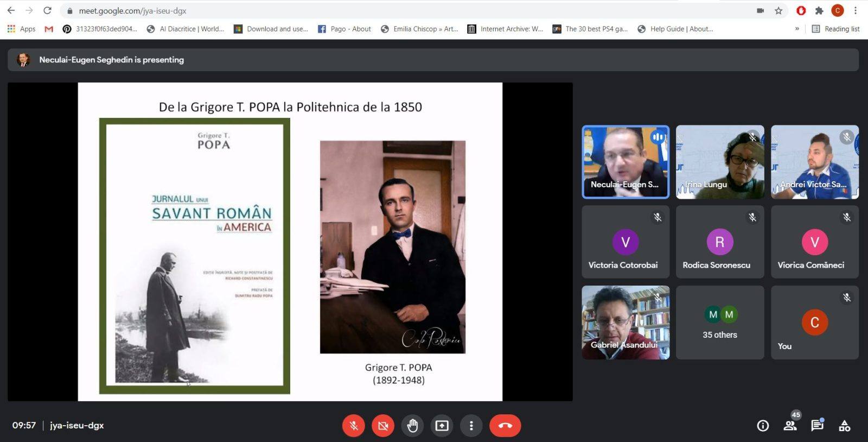
Task: Open The 30 best PS4 games bookmark
Action: click(590, 29)
